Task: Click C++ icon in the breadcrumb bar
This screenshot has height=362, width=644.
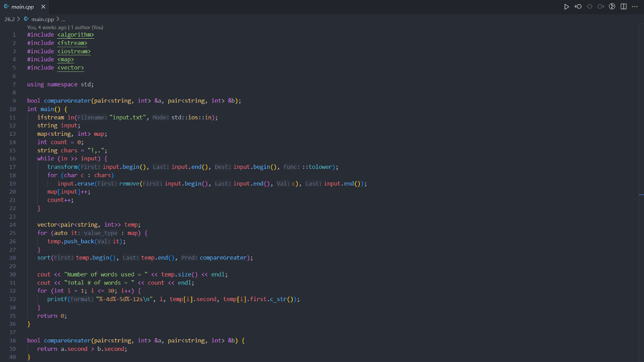Action: [x=26, y=19]
